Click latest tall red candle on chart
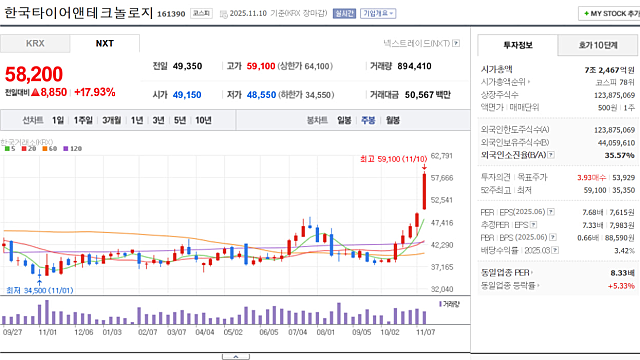Viewport: 640px width, 360px height. (x=424, y=191)
